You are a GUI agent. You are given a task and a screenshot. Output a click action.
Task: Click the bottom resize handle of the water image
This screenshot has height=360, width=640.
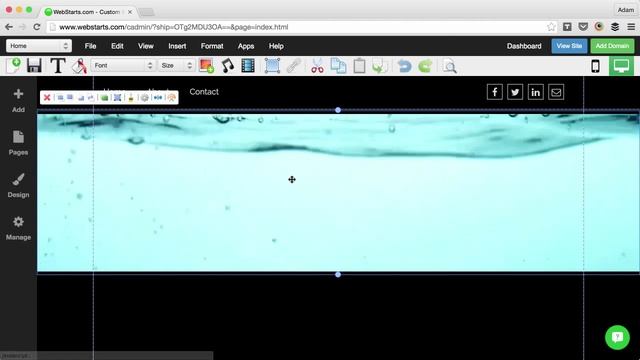pyautogui.click(x=338, y=275)
